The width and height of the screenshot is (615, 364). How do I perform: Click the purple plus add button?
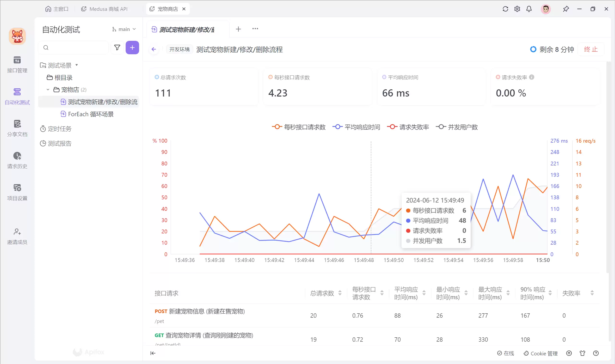tap(132, 48)
